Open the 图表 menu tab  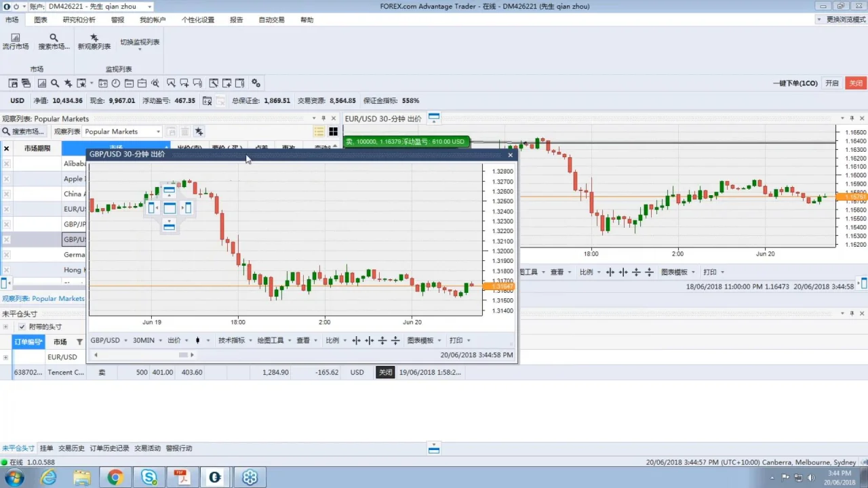[41, 20]
